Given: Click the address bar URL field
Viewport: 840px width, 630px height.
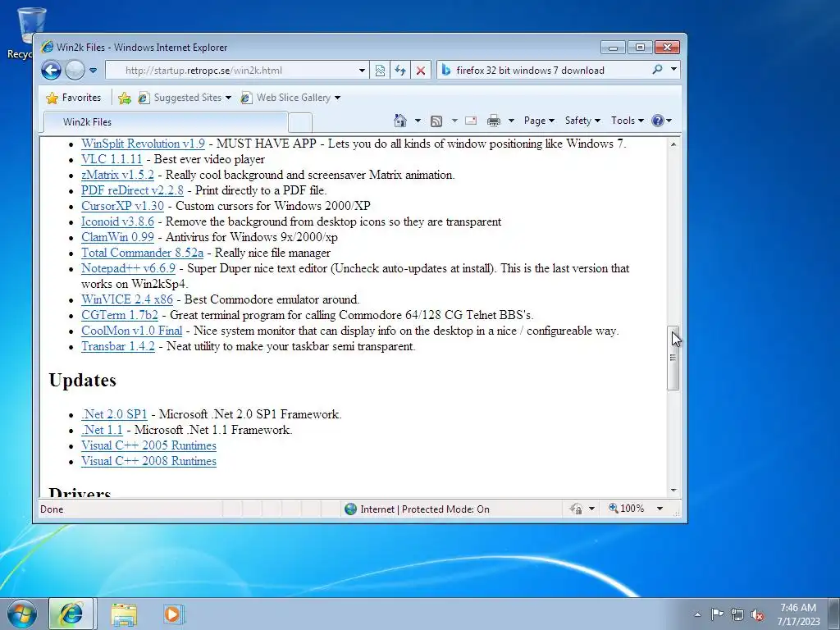Looking at the screenshot, I should (231, 71).
